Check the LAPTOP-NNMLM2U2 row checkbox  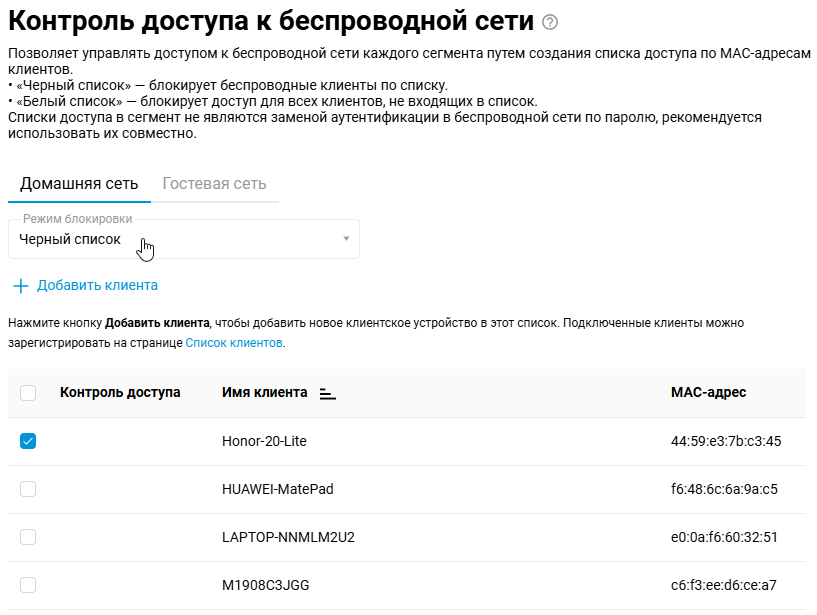pyautogui.click(x=28, y=537)
